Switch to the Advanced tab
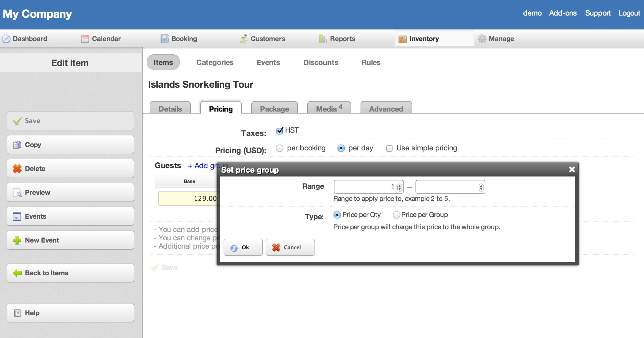The height and width of the screenshot is (338, 644). point(386,108)
